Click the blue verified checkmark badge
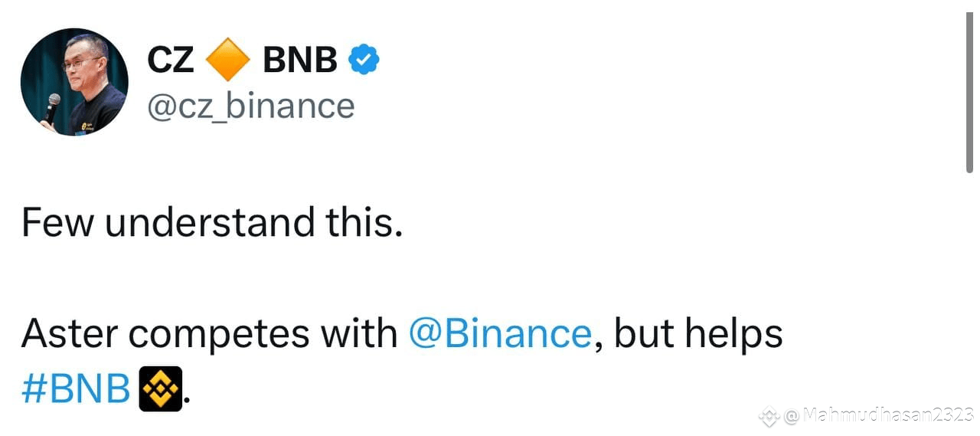Image resolution: width=980 pixels, height=436 pixels. coord(364,60)
